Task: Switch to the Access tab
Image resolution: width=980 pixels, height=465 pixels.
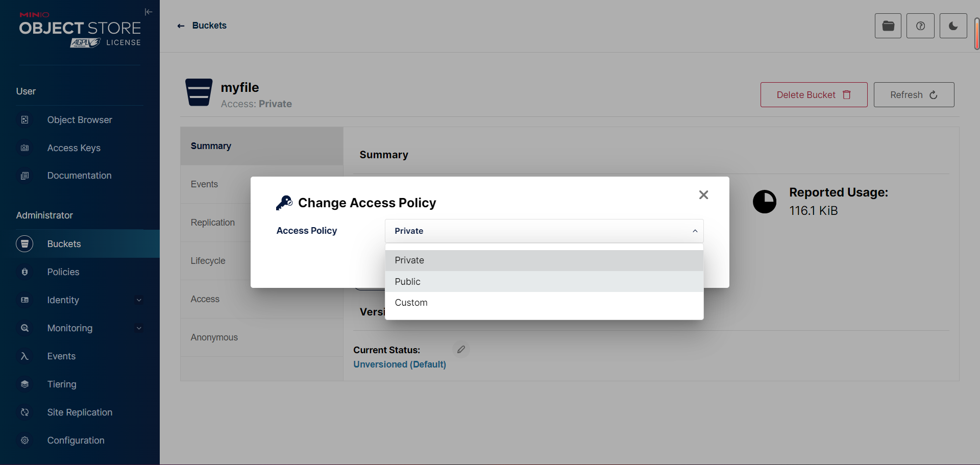Action: [x=261, y=299]
